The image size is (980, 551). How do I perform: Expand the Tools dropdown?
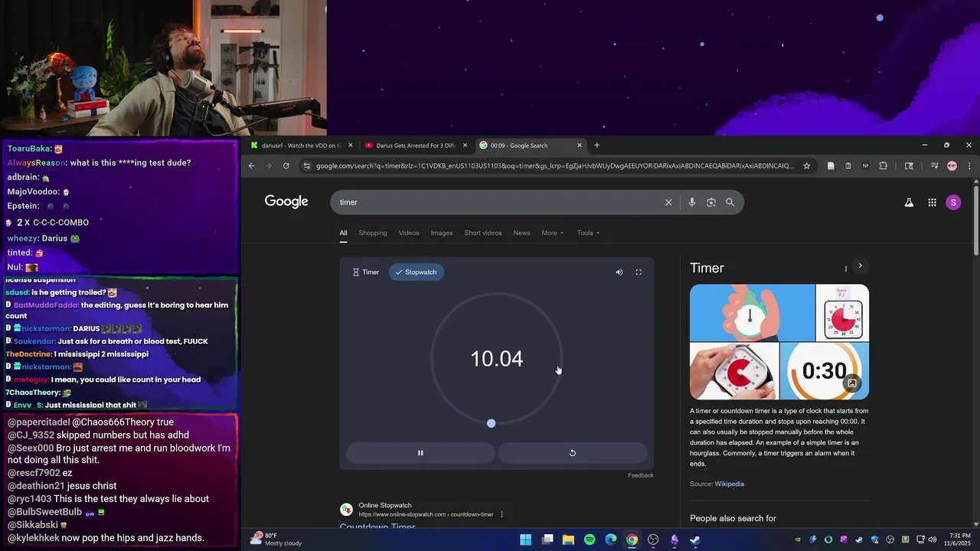coord(588,233)
